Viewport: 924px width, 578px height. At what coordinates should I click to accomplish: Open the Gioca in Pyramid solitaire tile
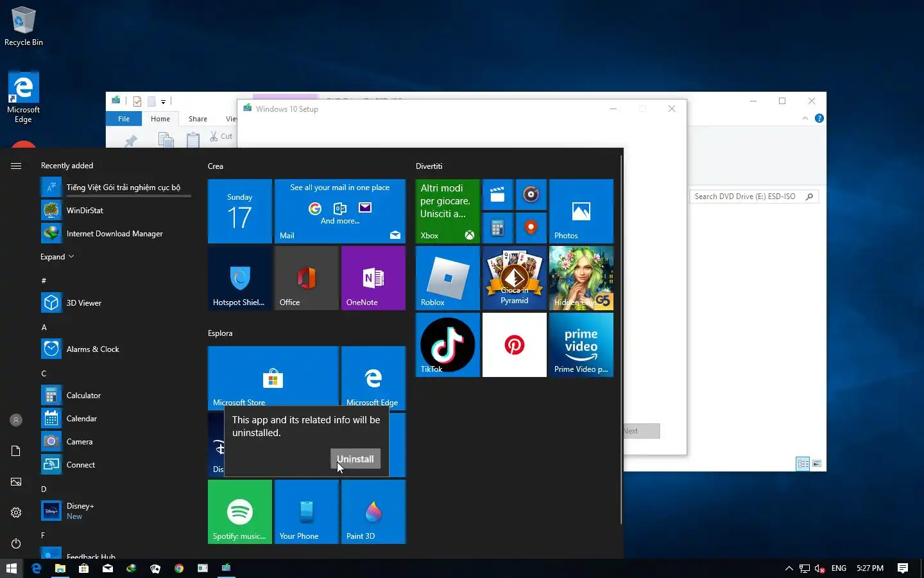515,278
